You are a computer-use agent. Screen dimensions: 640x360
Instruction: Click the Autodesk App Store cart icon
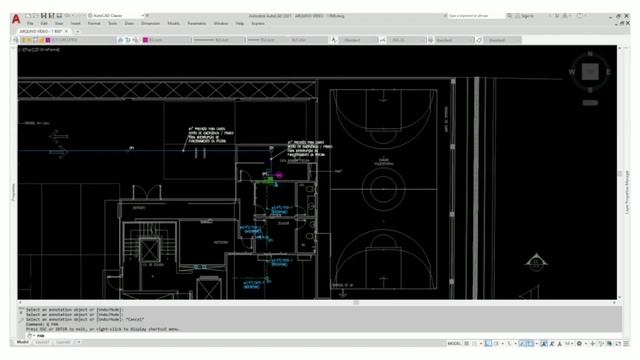[557, 16]
